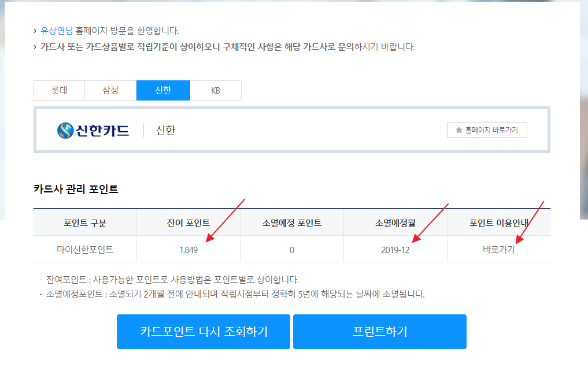Click the 유상연님 user name link
Image resolution: width=588 pixels, height=375 pixels.
(x=57, y=31)
